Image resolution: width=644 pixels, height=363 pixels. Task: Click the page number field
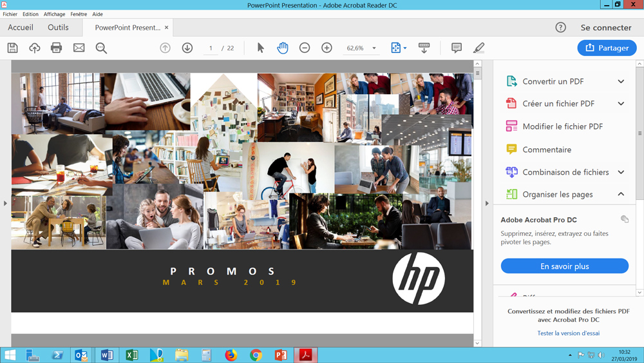(x=211, y=48)
